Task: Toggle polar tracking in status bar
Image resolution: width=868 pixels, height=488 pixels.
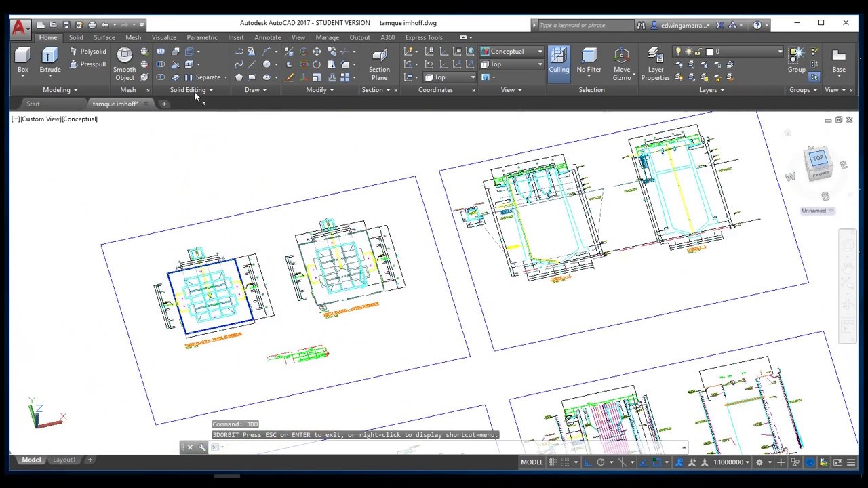Action: [x=601, y=462]
